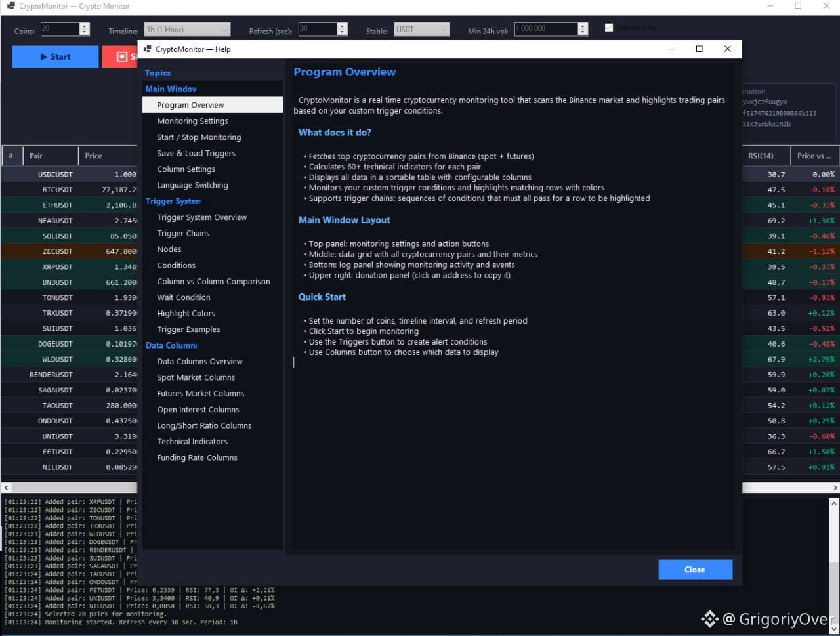Viewport: 840px width, 636px height.
Task: Click the Help window's title bar icon
Action: click(x=147, y=49)
